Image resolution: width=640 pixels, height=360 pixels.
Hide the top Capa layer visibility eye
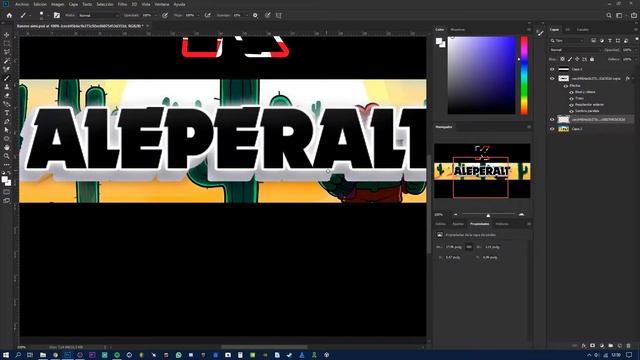[552, 69]
